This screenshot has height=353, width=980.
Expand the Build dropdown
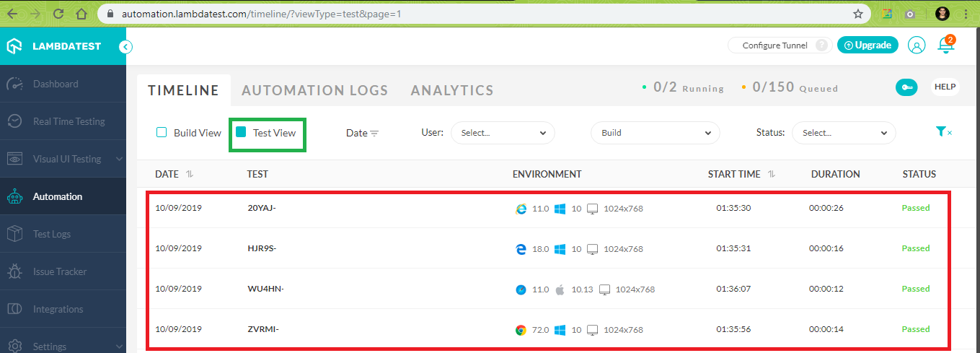tap(655, 133)
